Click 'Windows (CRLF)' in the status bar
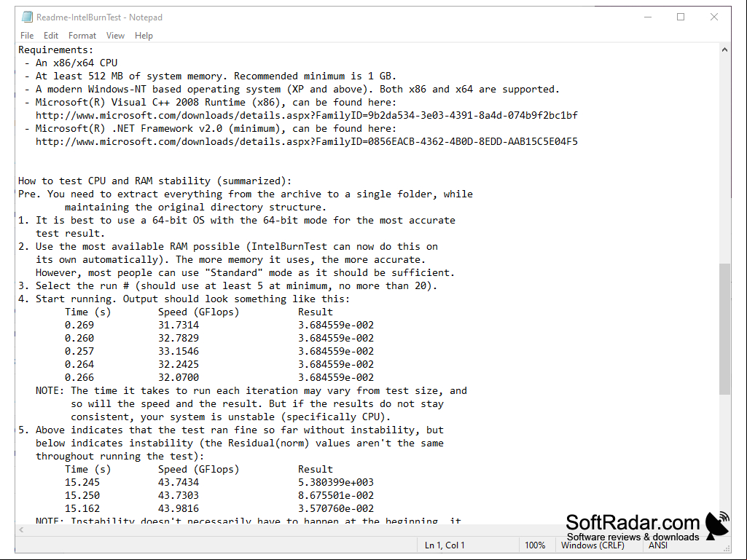Screen dimensions: 747x560 point(592,545)
